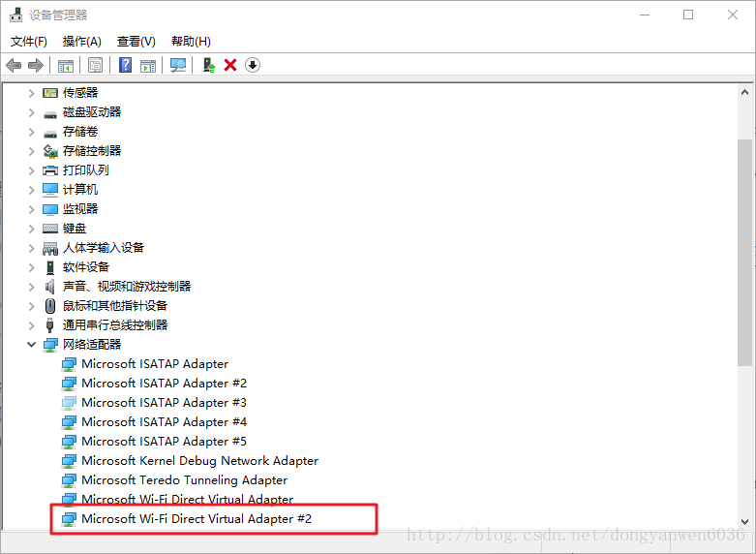This screenshot has width=756, height=554.
Task: Minimize the 设备管理器 window
Action: [644, 15]
